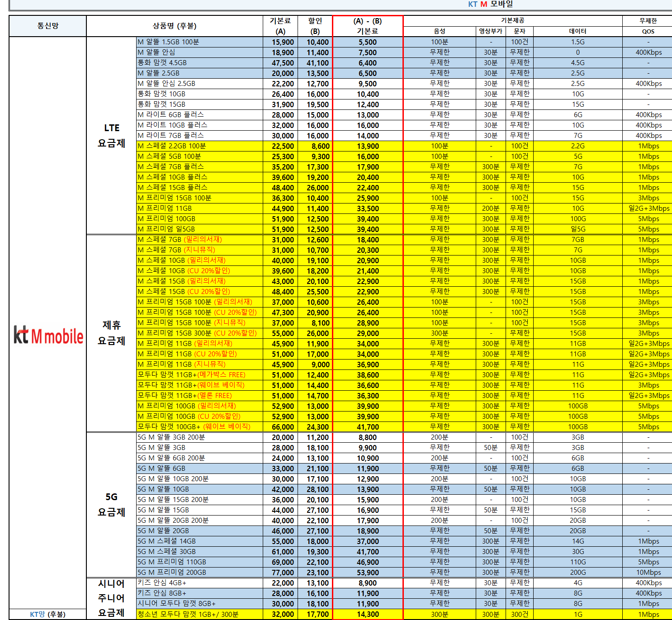Click the '77,000' base fee cell
Viewport: 672px width, 620px height.
(x=280, y=573)
